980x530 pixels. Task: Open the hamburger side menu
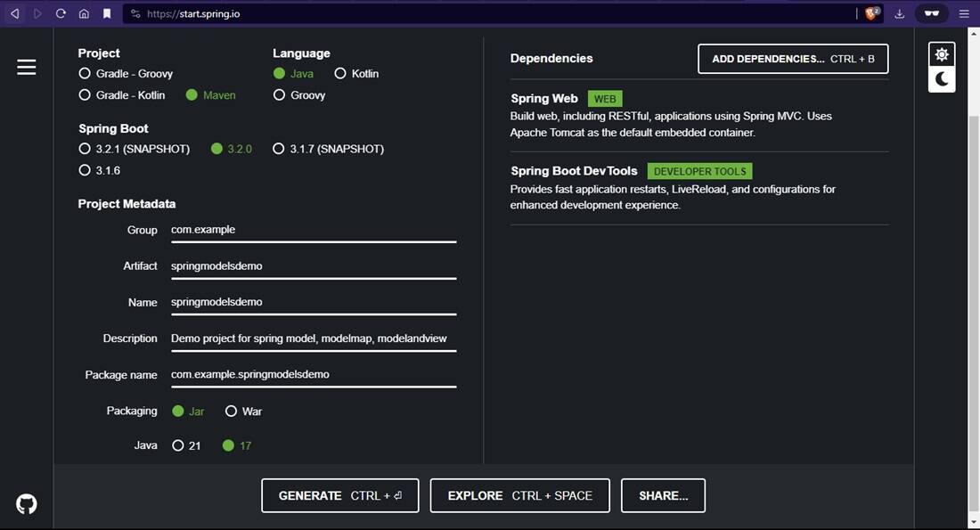[26, 67]
